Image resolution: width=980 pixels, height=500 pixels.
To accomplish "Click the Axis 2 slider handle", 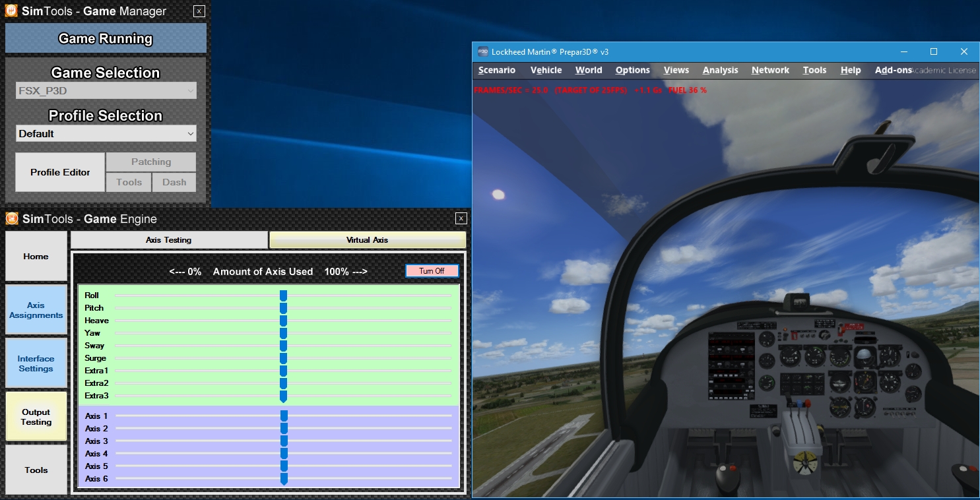I will (284, 429).
